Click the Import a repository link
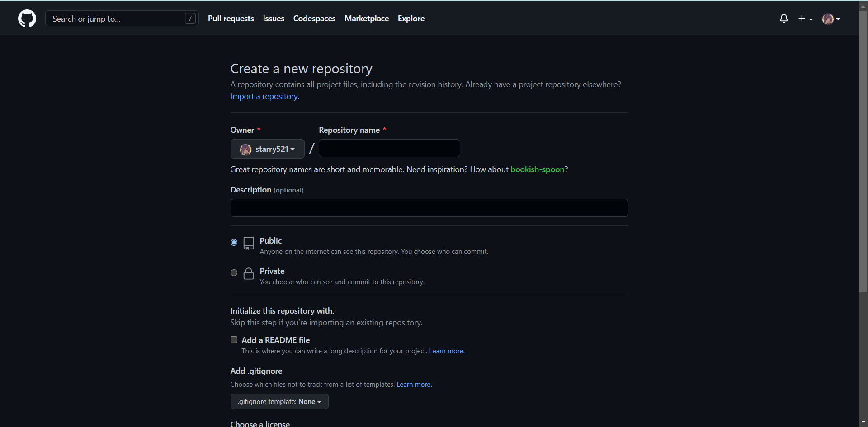The width and height of the screenshot is (868, 427). tap(264, 96)
